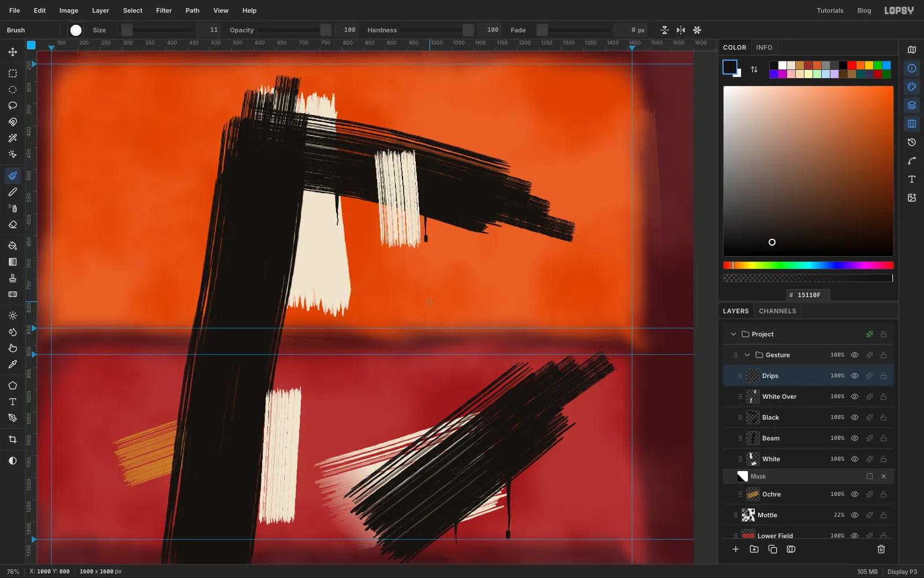Hide the Drips layer

click(855, 376)
